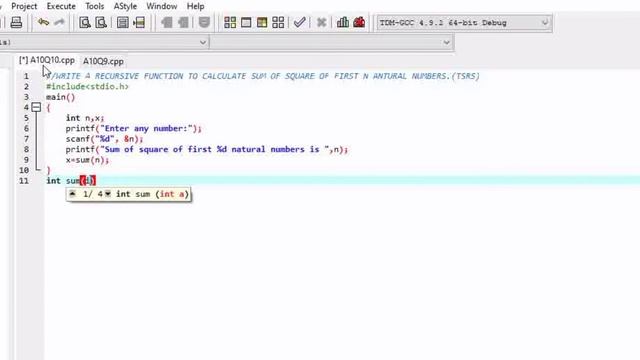This screenshot has width=640, height=360.
Task: Click the #include<stdio.h> line
Action: coord(87,87)
